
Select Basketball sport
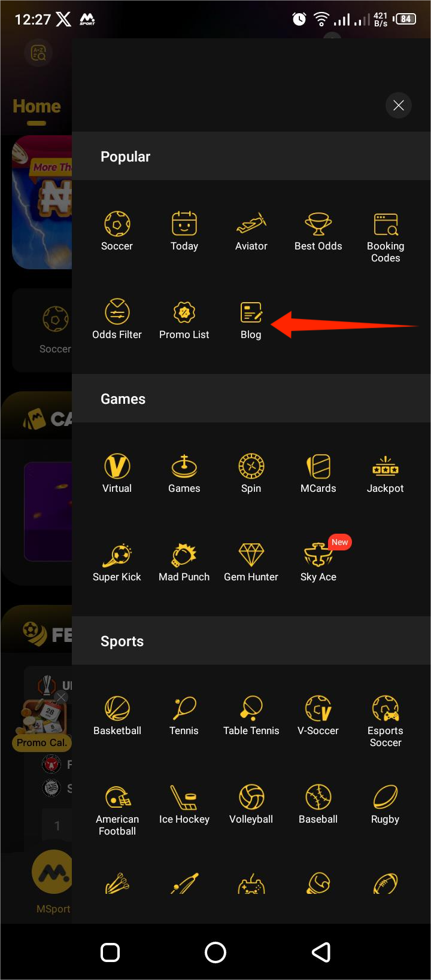[x=117, y=709]
